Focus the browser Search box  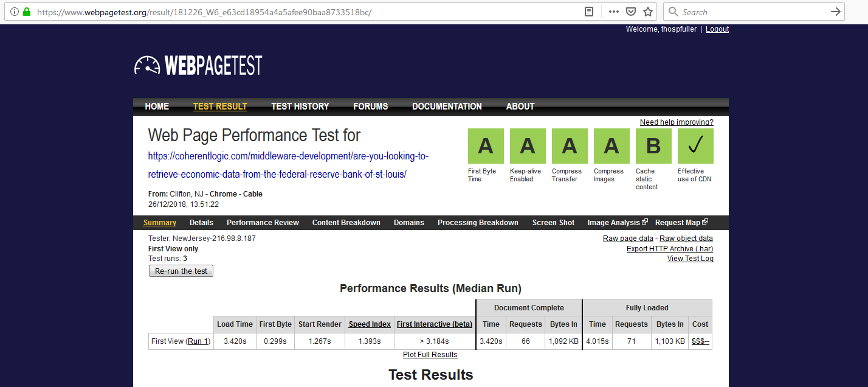click(x=754, y=12)
